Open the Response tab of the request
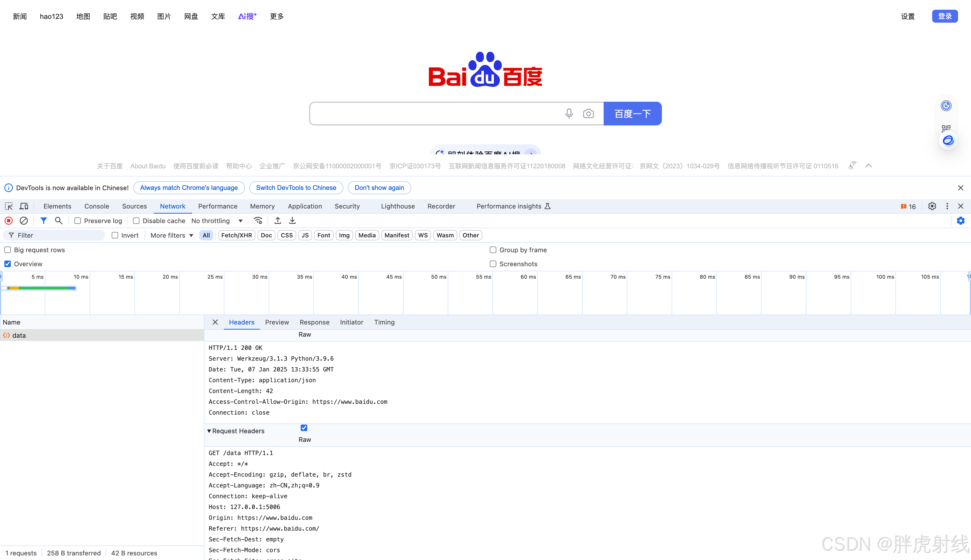This screenshot has height=560, width=971. click(314, 322)
